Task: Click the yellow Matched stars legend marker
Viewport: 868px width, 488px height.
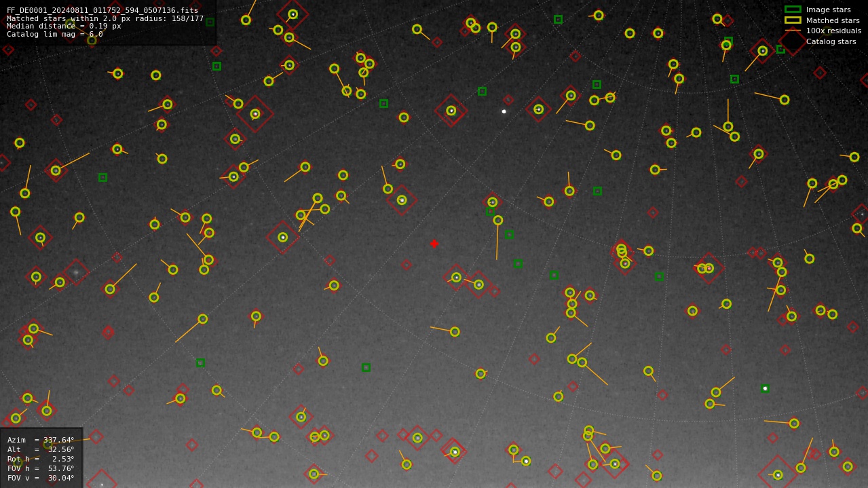Action: click(x=793, y=20)
